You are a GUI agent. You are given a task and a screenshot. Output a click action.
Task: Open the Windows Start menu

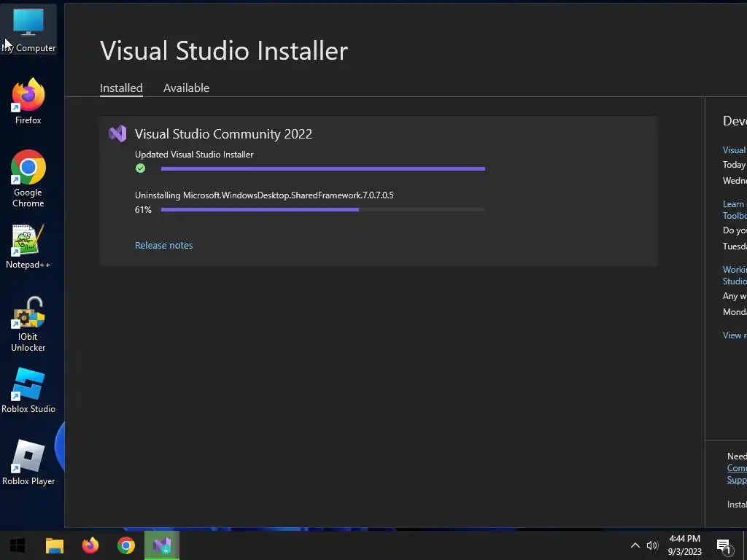[x=18, y=545]
